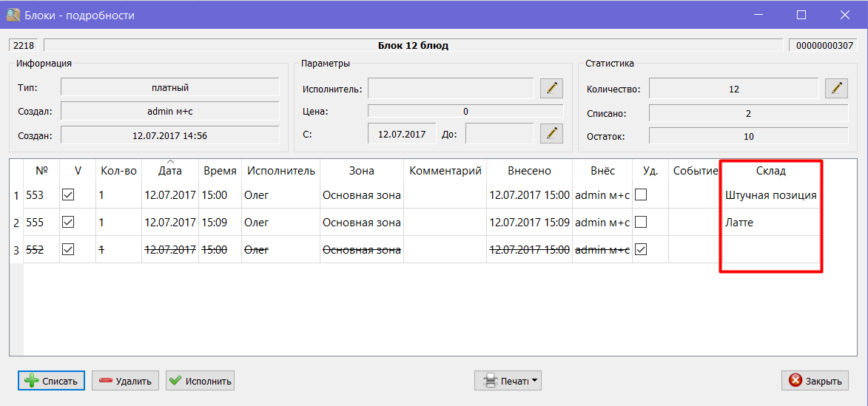868x406 pixels.
Task: Click the Создал field showing admin м+с
Action: click(x=170, y=111)
